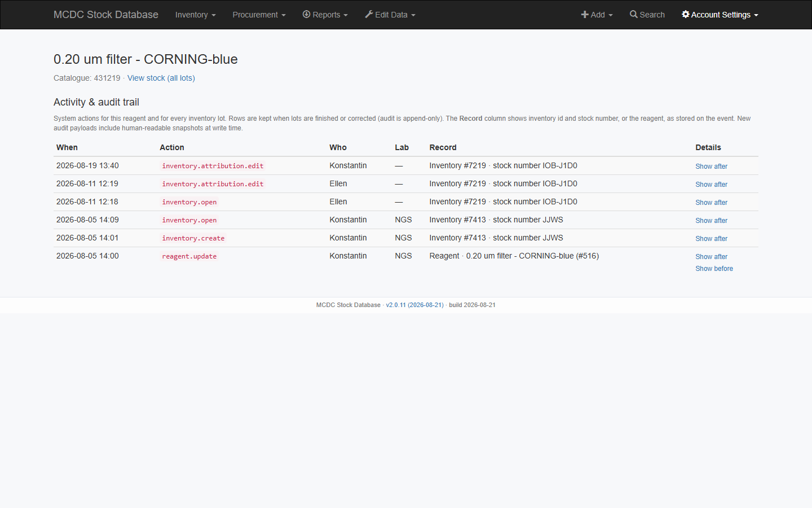Click inventory.open action by Ellen

coord(189,202)
